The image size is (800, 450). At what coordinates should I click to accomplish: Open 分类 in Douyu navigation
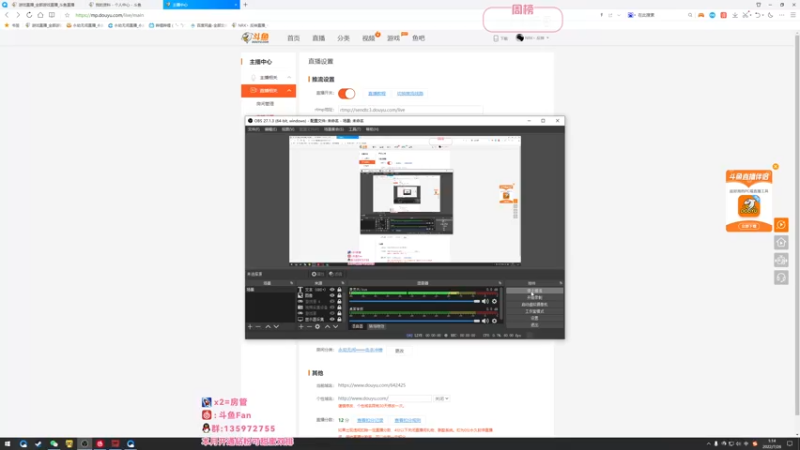click(x=343, y=38)
